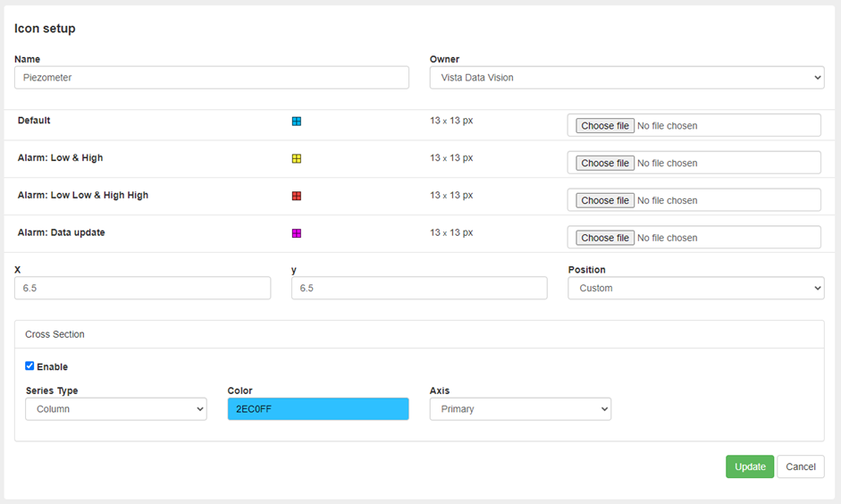Screen dimensions: 841x504
Task: Open the Axis dropdown set to Primary
Action: click(x=520, y=409)
